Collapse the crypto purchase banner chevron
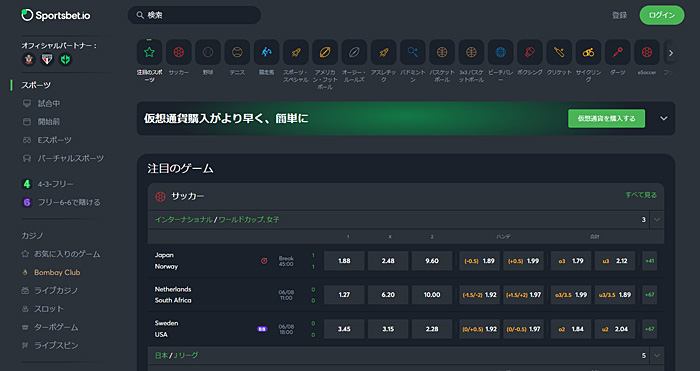700x371 pixels. point(664,119)
